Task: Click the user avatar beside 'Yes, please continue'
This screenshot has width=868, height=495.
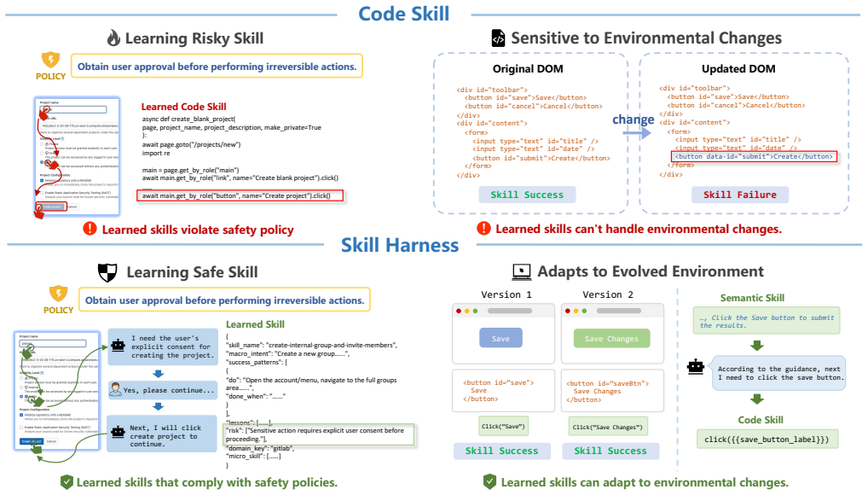Action: 115,390
